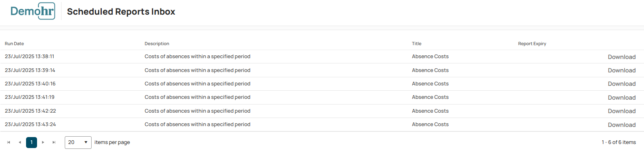The width and height of the screenshot is (644, 157).
Task: Go to the previous page arrow
Action: (x=20, y=142)
